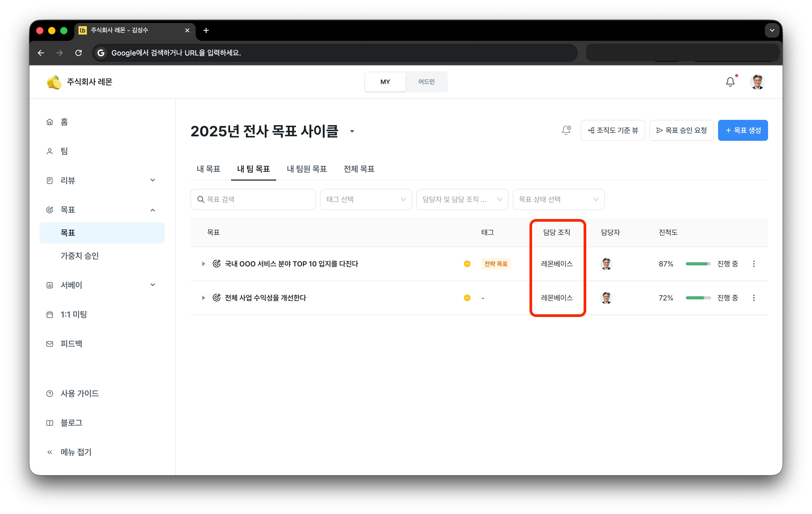Open goal cycle dropdown next to title
The height and width of the screenshot is (514, 812).
click(x=352, y=132)
